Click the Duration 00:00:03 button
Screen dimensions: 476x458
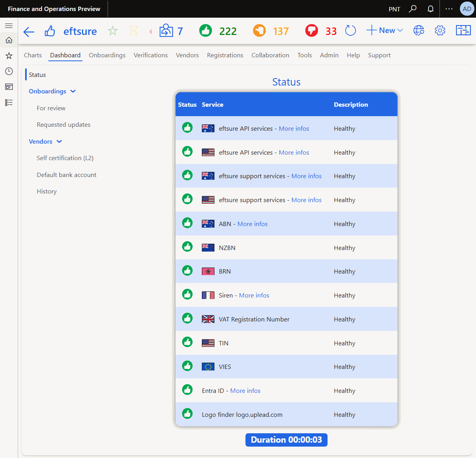coord(286,440)
